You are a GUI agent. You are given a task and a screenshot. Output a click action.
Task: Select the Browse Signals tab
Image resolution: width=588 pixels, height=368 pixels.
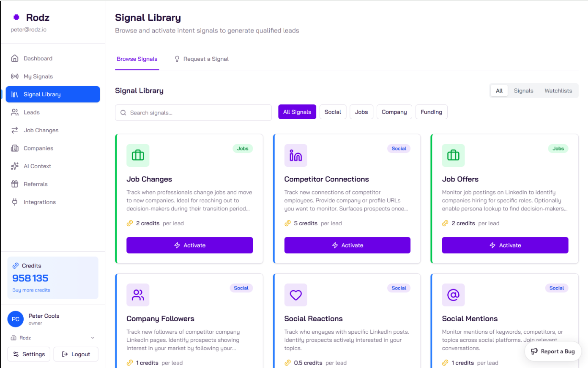click(137, 59)
